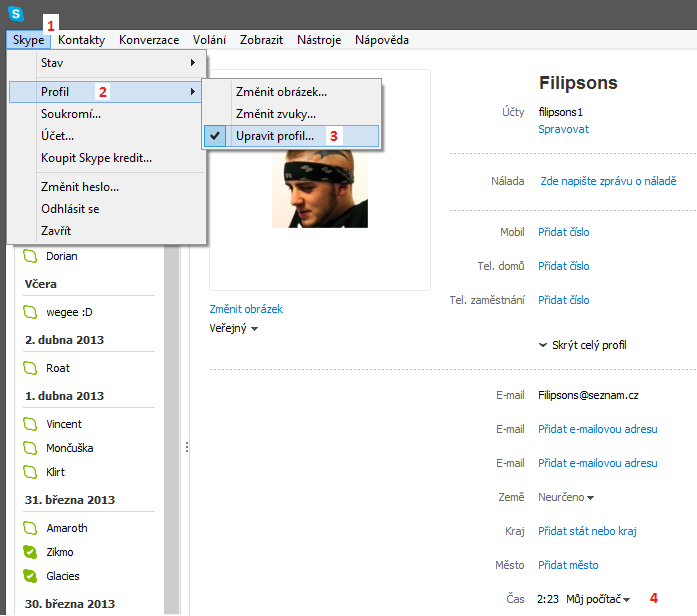This screenshot has width=697, height=616.
Task: Open the Kontakty menu
Action: point(81,40)
